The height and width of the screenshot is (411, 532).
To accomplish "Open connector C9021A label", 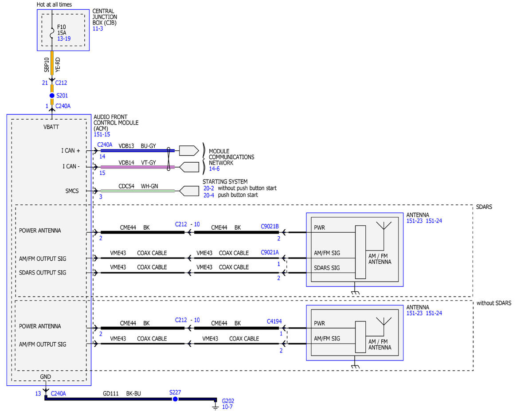I will [270, 253].
